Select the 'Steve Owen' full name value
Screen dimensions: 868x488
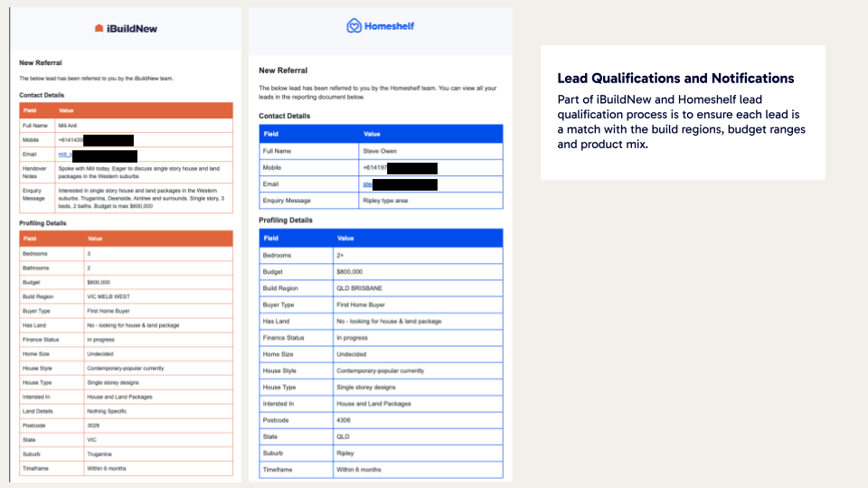click(380, 151)
